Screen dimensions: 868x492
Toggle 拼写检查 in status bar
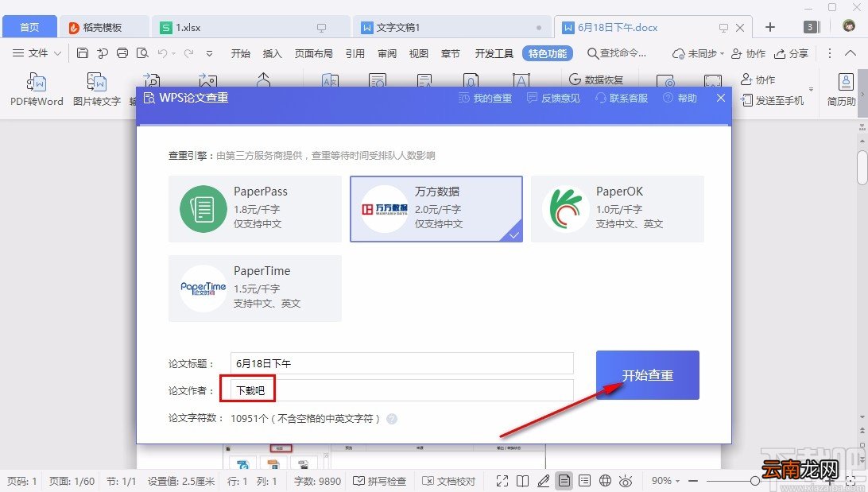point(380,481)
